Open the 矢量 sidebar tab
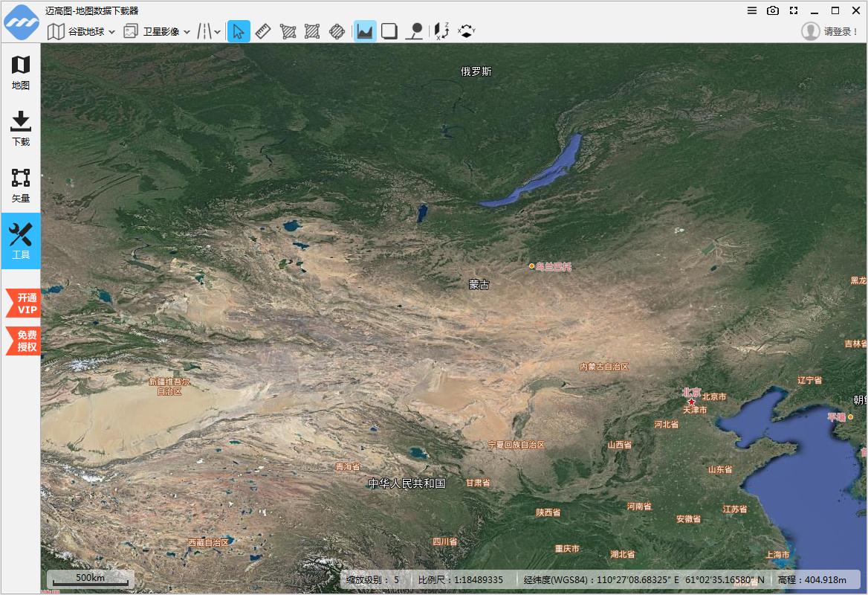Viewport: 868px width, 595px height. pos(21,185)
